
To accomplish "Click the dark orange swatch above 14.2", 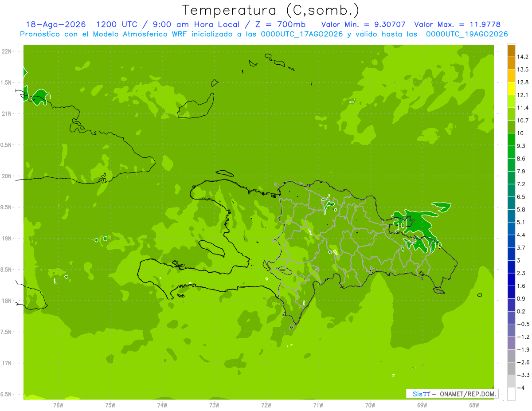I will (x=511, y=51).
